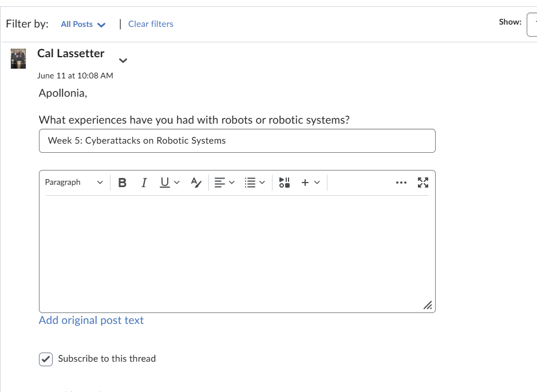
Task: Open the underline style dropdown arrow
Action: 176,182
